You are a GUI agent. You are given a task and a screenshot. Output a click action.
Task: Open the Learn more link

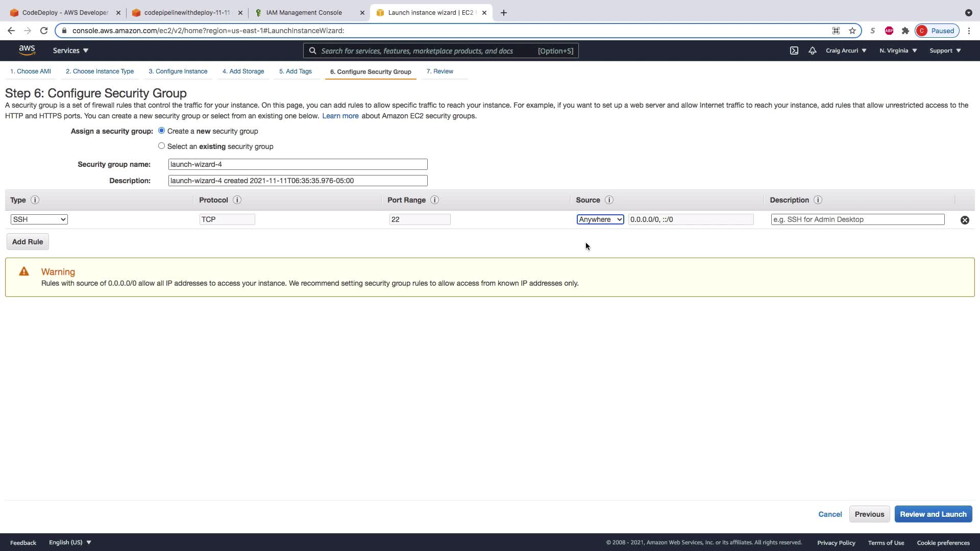(x=340, y=116)
